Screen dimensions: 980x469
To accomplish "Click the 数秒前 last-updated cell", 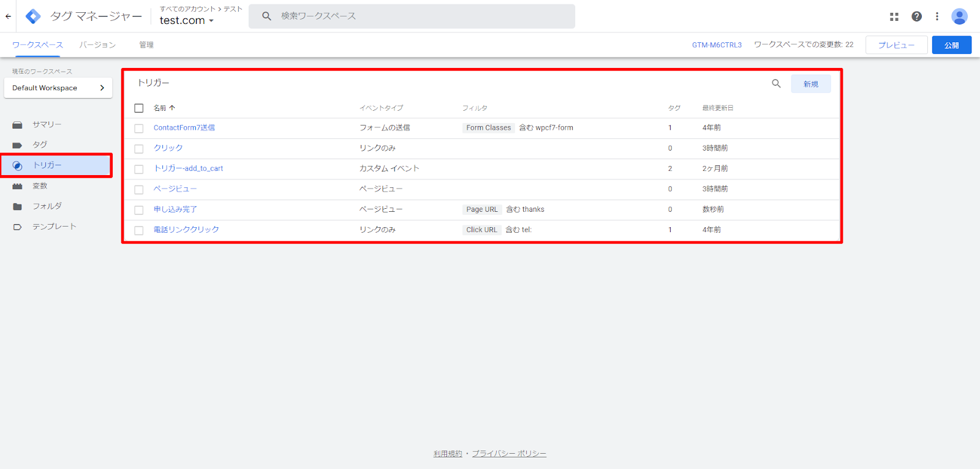I will coord(713,209).
